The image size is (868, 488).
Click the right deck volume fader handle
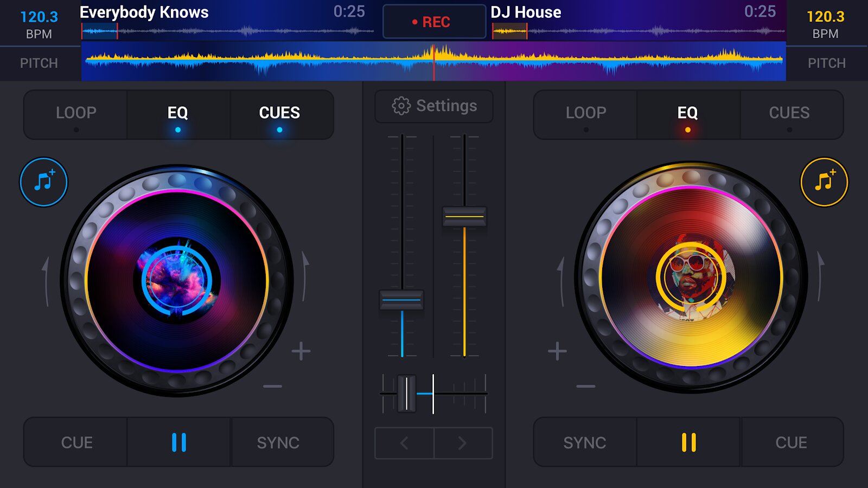[464, 216]
